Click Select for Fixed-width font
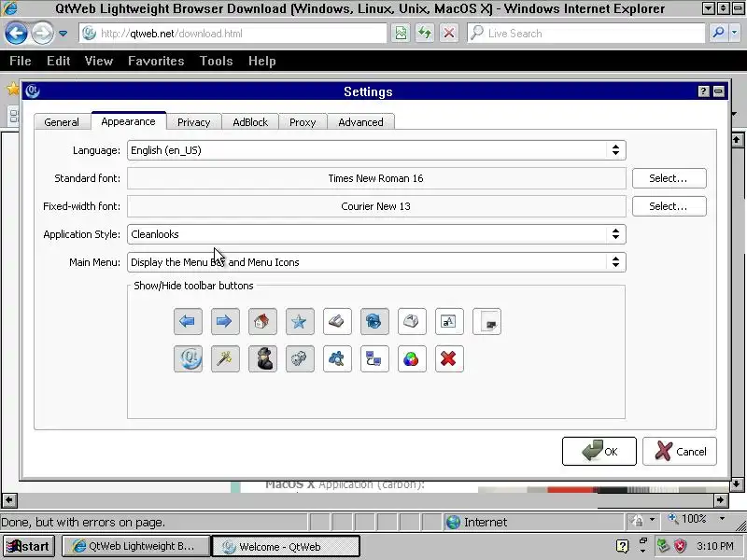Viewport: 747px width, 560px height. coord(669,206)
